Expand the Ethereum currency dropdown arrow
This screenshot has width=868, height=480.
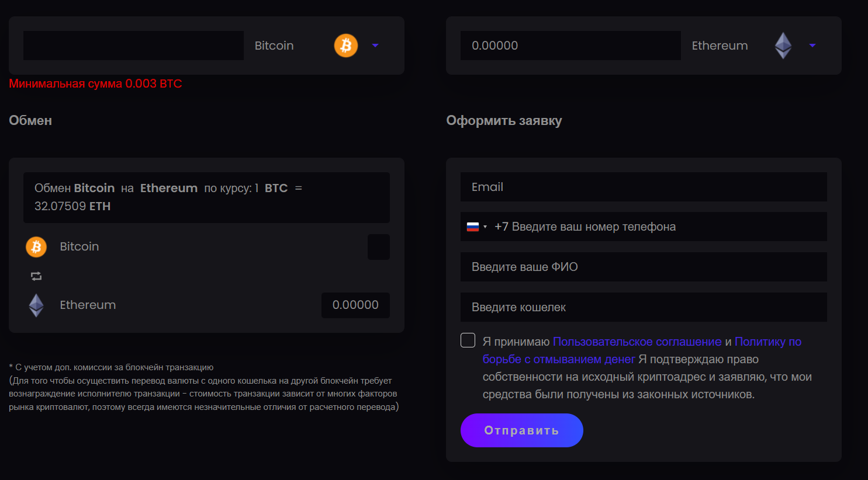812,46
